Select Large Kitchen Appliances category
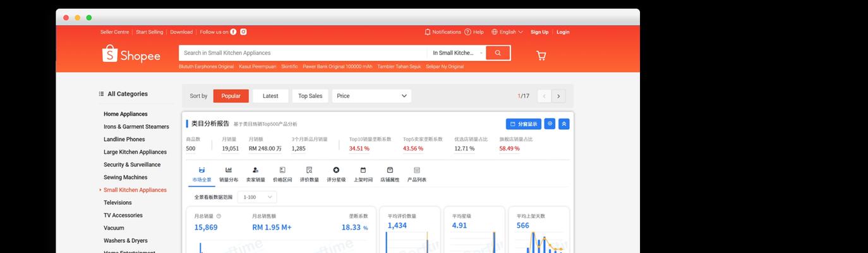 pyautogui.click(x=135, y=152)
